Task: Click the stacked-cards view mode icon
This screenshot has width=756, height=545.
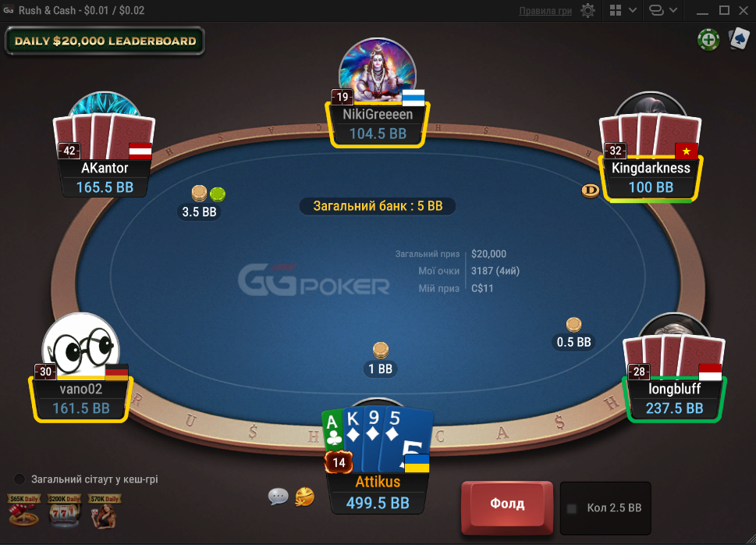Action: pos(656,10)
